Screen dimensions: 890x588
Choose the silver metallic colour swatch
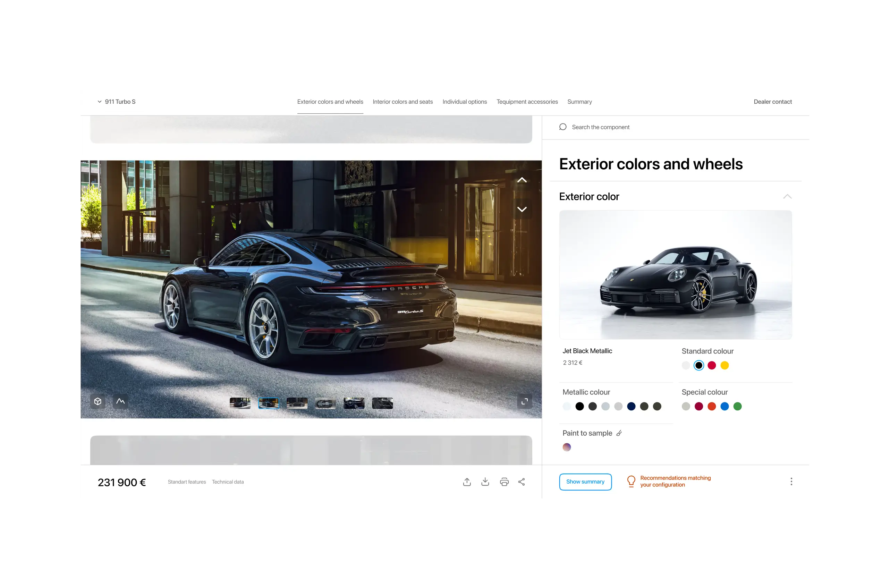click(x=618, y=406)
